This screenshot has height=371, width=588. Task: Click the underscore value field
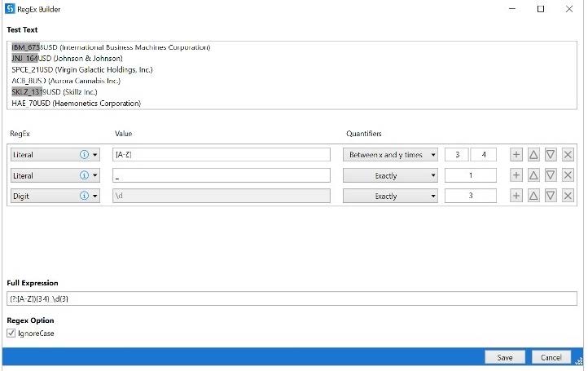(x=222, y=175)
